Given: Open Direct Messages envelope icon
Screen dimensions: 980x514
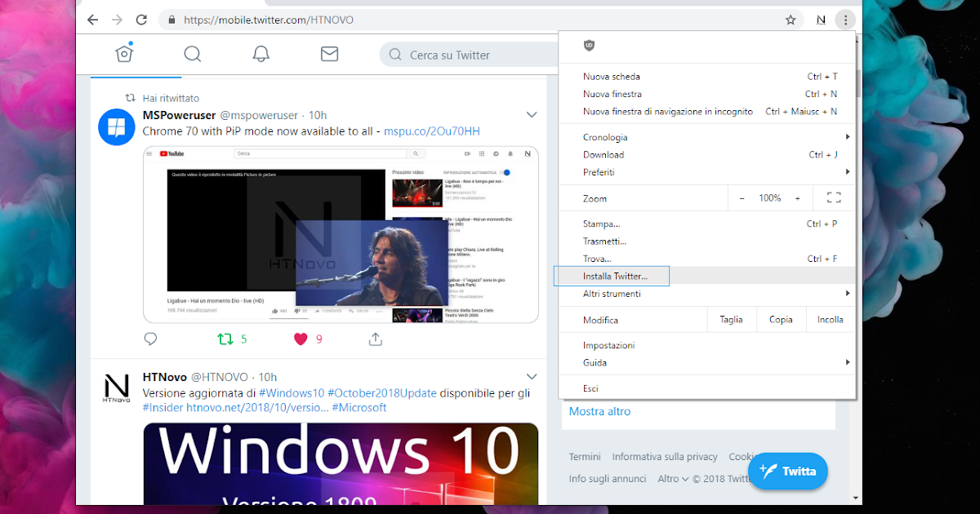Looking at the screenshot, I should click(x=329, y=54).
